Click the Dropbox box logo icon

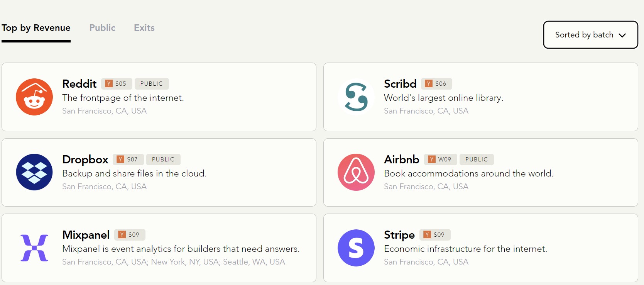34,172
